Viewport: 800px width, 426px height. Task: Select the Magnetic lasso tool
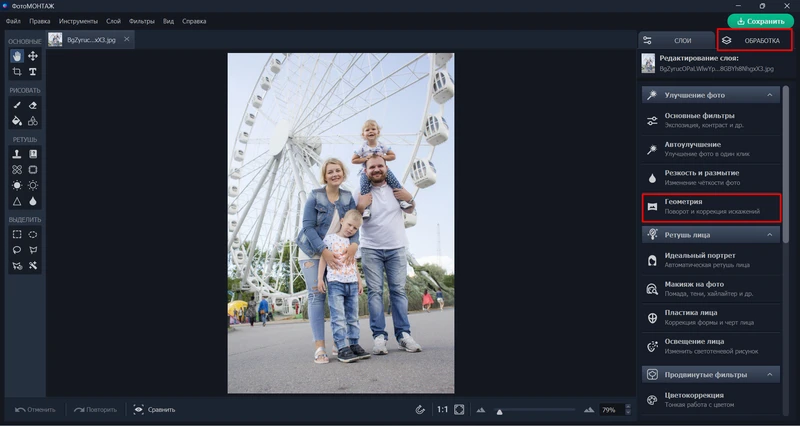(x=17, y=266)
